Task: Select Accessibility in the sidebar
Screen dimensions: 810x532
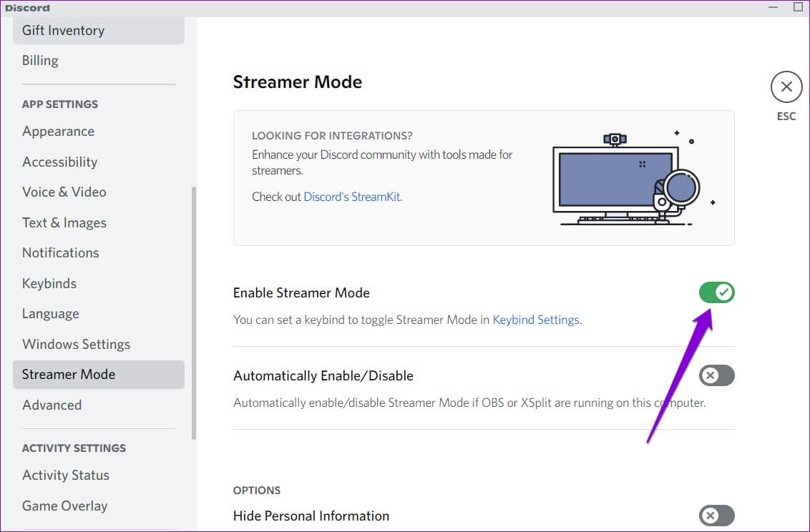Action: 99,162
